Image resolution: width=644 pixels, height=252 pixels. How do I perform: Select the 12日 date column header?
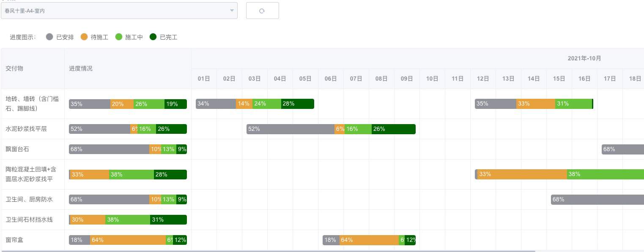coord(483,79)
